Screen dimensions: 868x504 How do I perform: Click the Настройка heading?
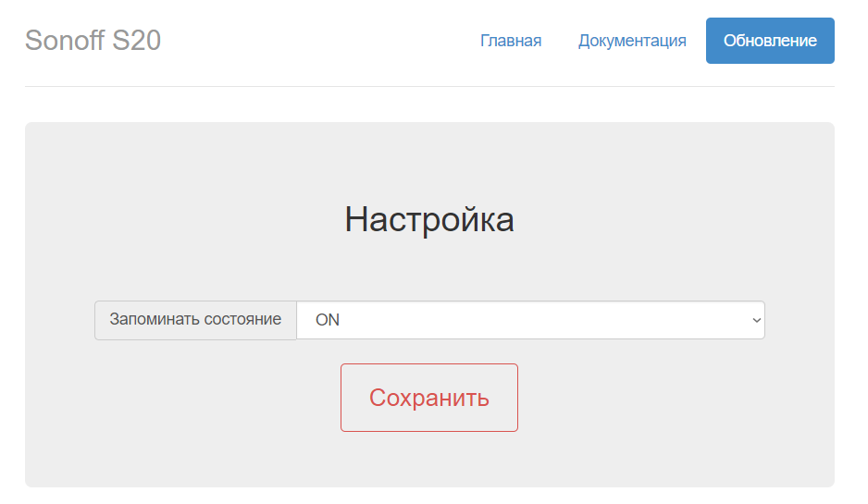pyautogui.click(x=429, y=220)
